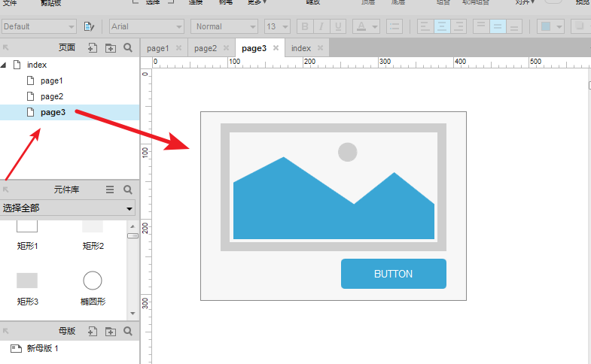Open the Arial font family dropdown
The width and height of the screenshot is (591, 364).
[147, 26]
